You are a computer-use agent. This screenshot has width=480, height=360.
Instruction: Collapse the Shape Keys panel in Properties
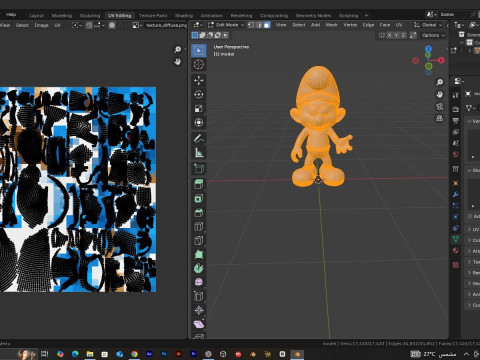click(473, 170)
